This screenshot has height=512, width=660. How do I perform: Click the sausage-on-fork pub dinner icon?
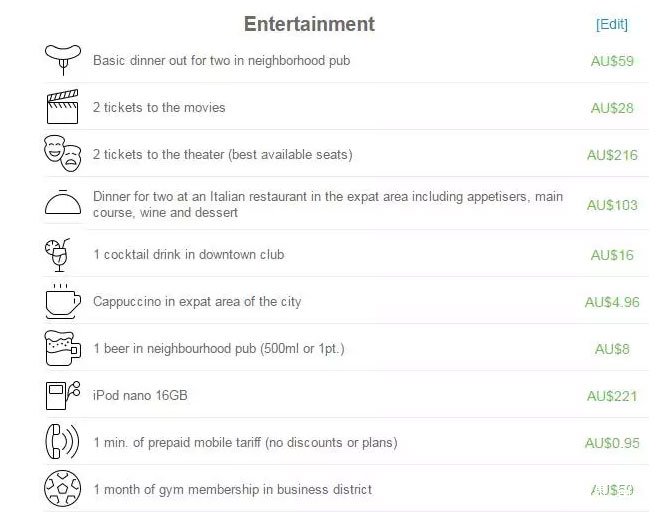[x=63, y=59]
